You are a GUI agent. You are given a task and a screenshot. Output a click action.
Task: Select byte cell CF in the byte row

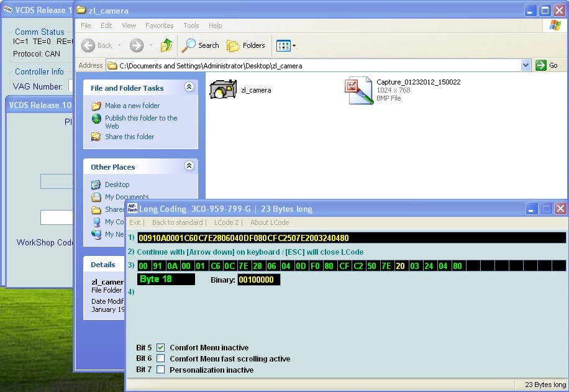click(x=344, y=266)
